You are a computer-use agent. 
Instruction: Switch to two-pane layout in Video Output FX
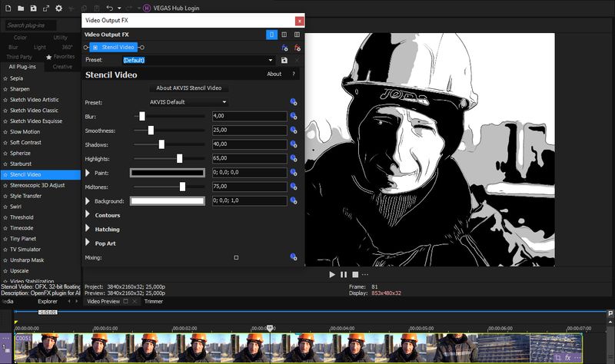tap(284, 35)
